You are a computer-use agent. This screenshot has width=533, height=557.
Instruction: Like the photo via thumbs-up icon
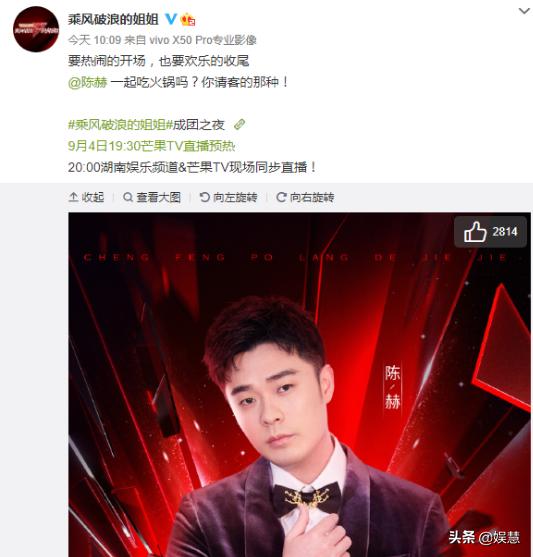(x=475, y=232)
